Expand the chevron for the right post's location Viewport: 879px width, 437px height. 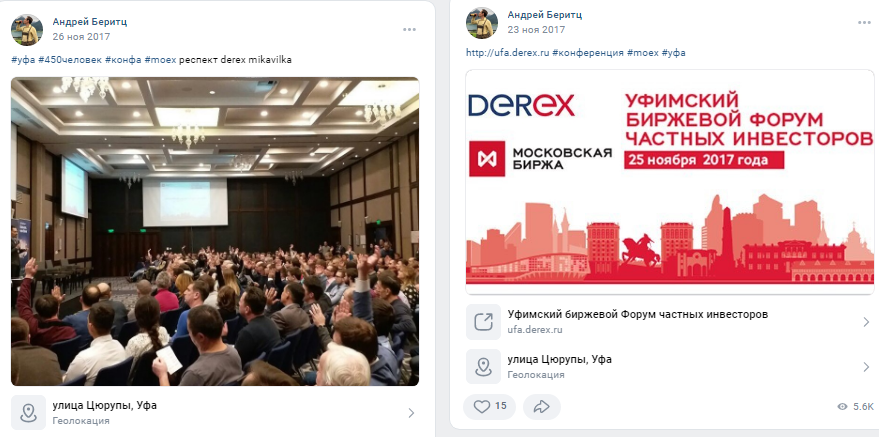(x=866, y=367)
